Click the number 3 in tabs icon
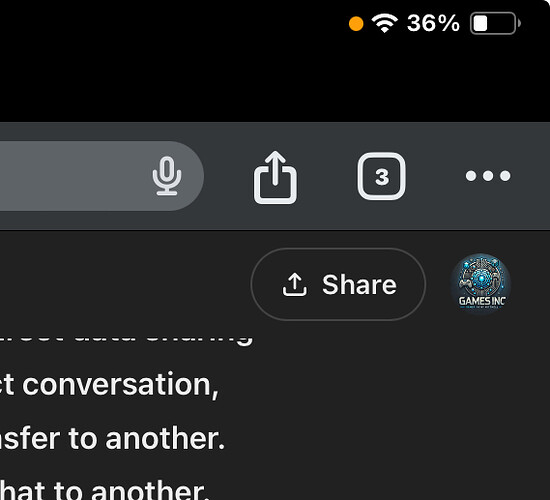 point(382,177)
